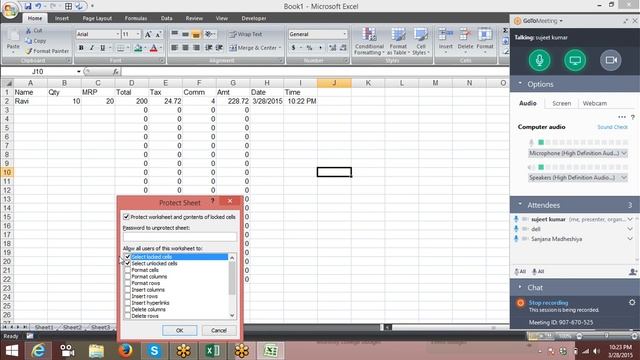Uncheck Select locked cells option
The image size is (640, 360).
pos(128,257)
